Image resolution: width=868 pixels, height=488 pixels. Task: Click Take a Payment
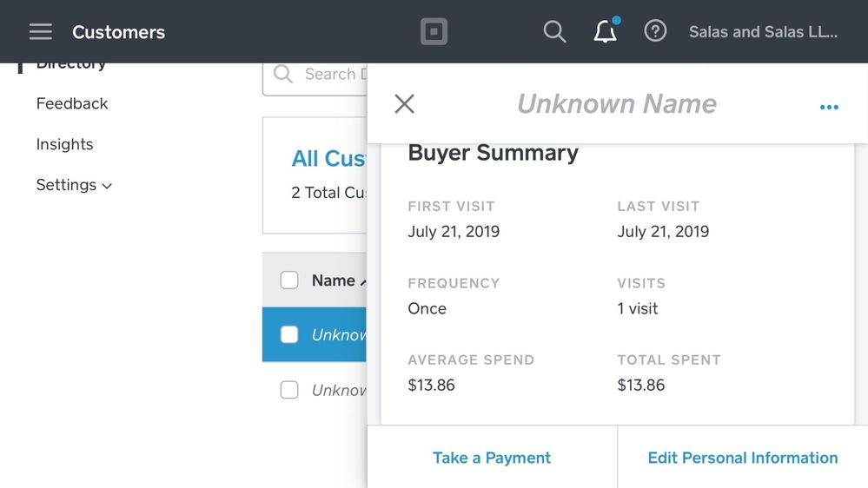pos(492,458)
